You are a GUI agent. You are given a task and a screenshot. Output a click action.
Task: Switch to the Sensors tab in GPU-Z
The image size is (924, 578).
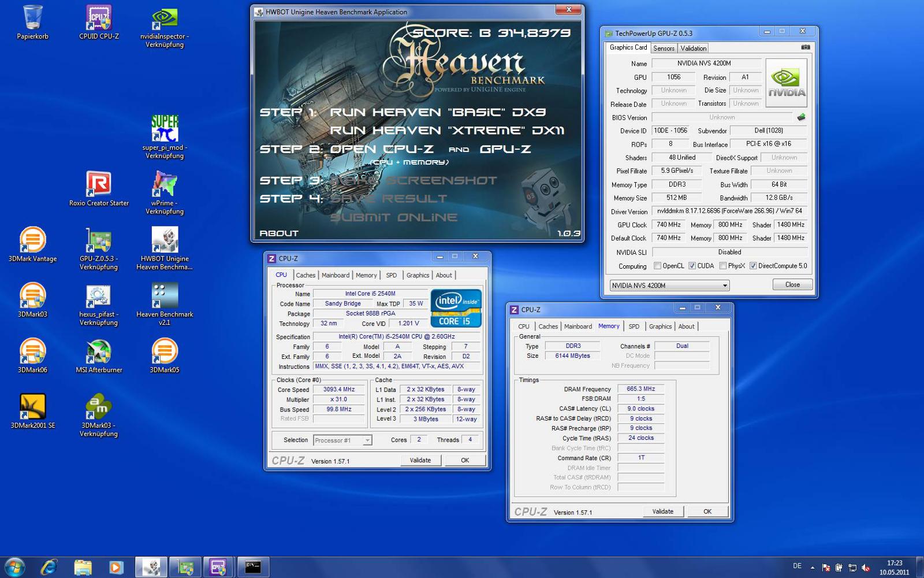[x=664, y=49]
